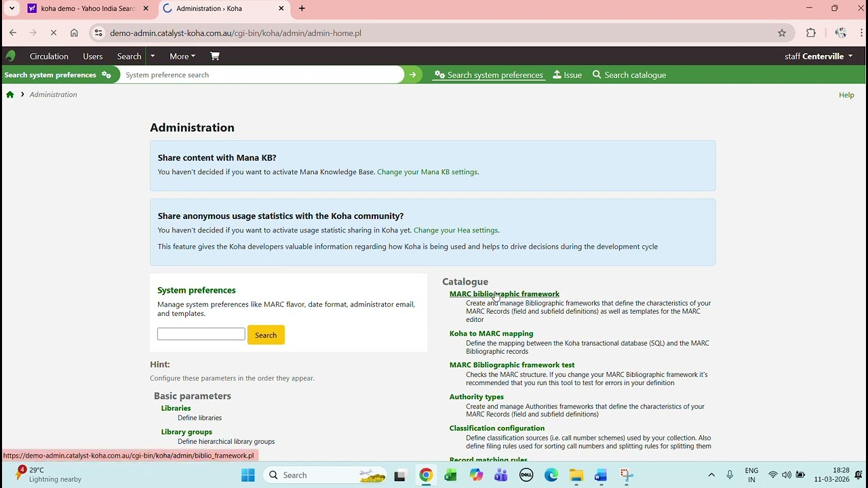Expand the More menu in Koha header
This screenshot has height=488, width=868.
[182, 56]
